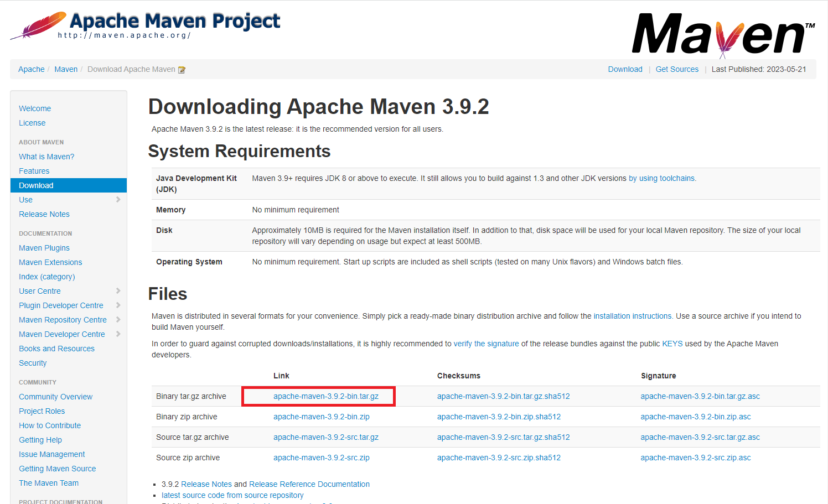Click the Get Sources link
The width and height of the screenshot is (828, 504).
[677, 69]
